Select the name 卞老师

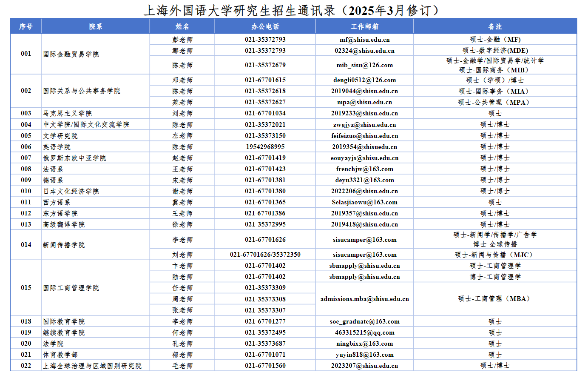pyautogui.click(x=182, y=266)
